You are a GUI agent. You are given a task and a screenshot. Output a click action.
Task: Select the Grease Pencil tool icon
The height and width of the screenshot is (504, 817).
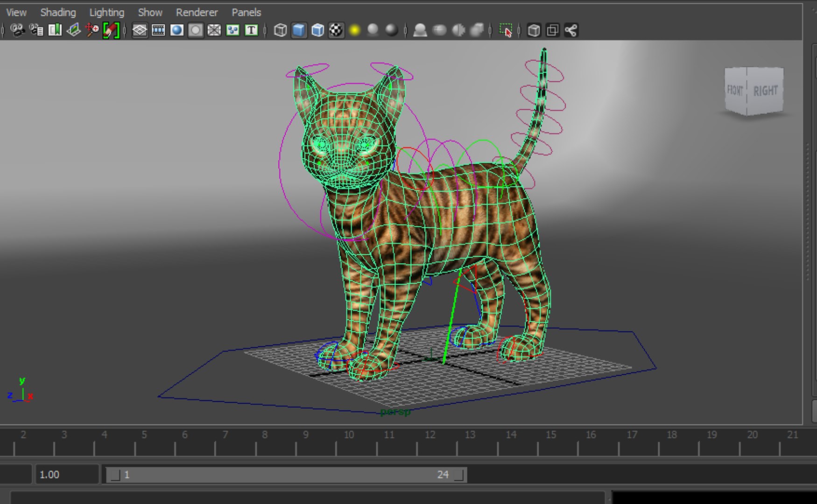point(111,30)
